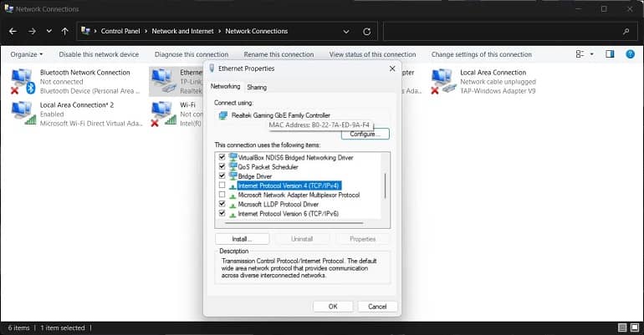Check Microsoft Network Adapter Multiplexor Protocol box
Screen dimensions: 644x335
[x=222, y=195]
